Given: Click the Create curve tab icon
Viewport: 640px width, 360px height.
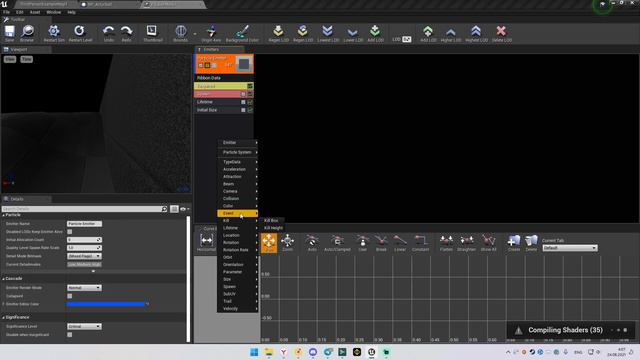Looking at the screenshot, I should [514, 242].
